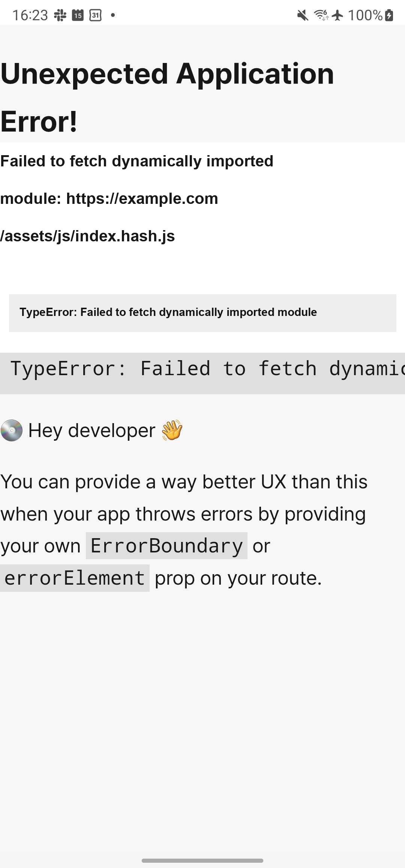Image resolution: width=405 pixels, height=868 pixels.
Task: Click the errorElement code snippet
Action: 75,578
